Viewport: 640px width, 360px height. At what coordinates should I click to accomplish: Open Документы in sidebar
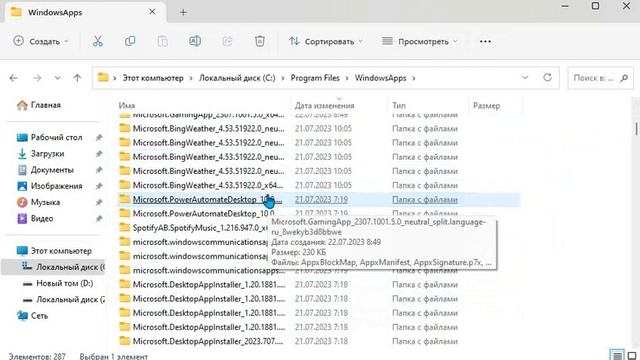(x=45, y=170)
